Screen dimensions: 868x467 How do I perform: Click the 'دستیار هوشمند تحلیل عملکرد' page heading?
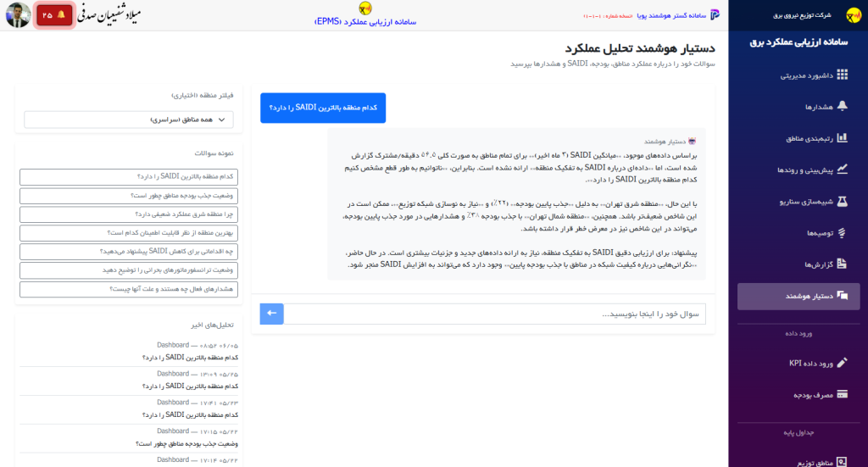(x=640, y=48)
